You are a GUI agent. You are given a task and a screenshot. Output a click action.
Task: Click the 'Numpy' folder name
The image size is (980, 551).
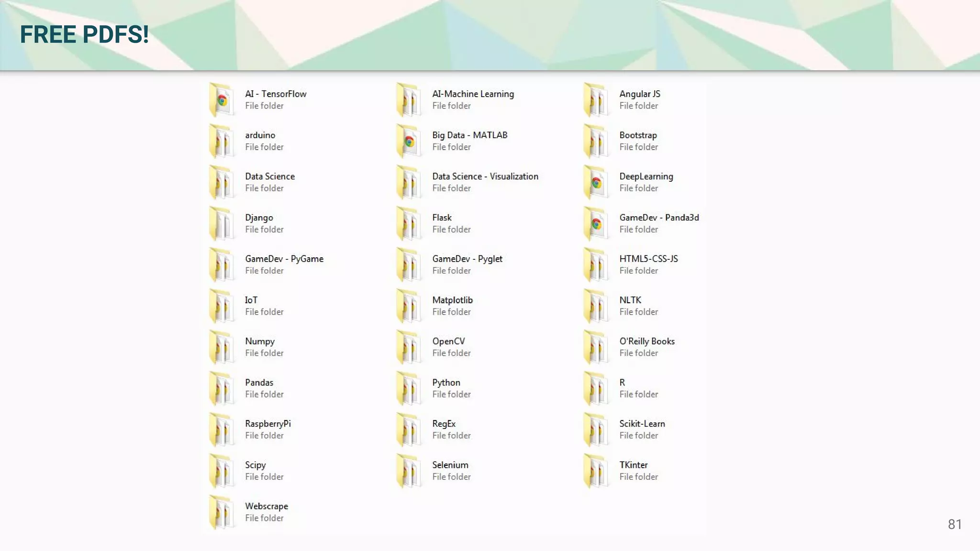tap(260, 342)
